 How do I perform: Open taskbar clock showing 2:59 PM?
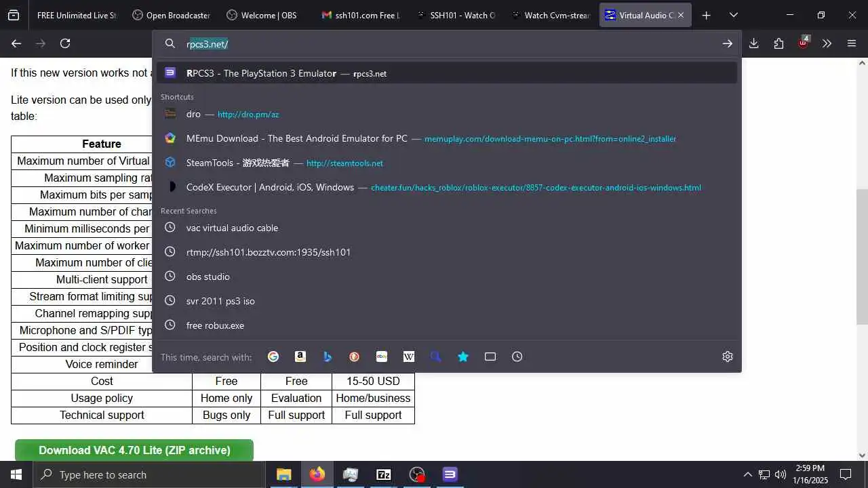point(810,474)
